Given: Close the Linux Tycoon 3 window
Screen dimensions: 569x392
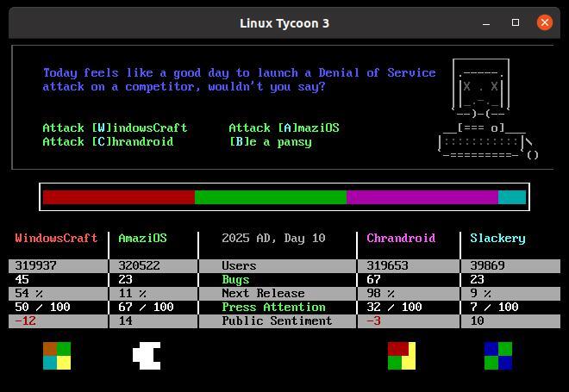Looking at the screenshot, I should pyautogui.click(x=544, y=23).
